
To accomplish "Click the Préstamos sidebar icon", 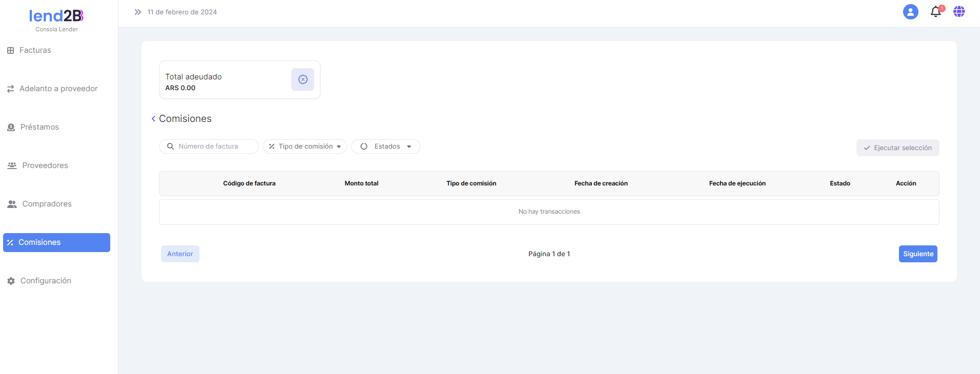I will coord(11,127).
